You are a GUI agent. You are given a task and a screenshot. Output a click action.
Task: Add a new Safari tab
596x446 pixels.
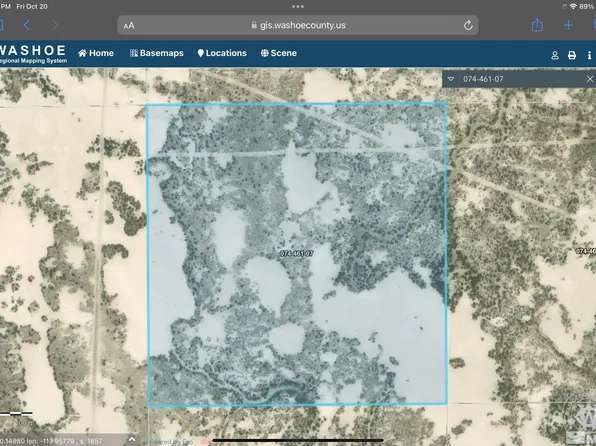click(568, 25)
